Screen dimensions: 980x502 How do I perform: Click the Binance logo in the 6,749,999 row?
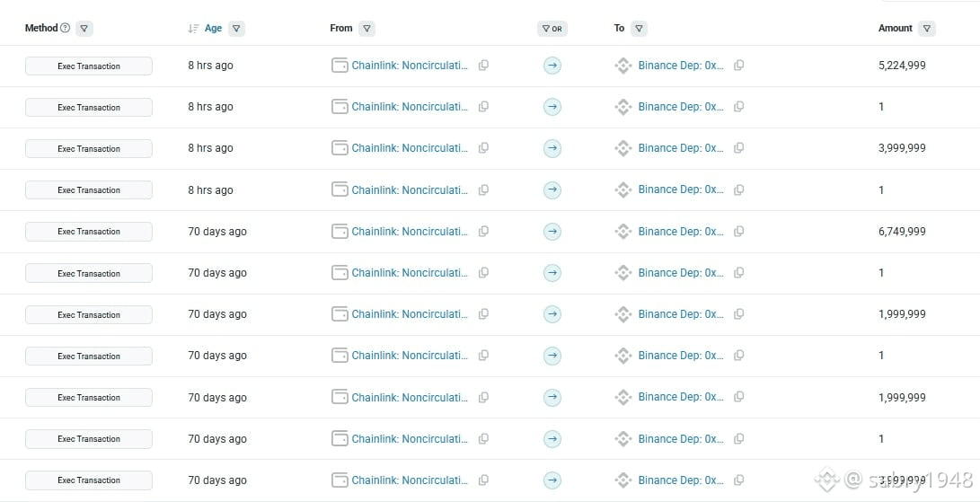pos(623,232)
